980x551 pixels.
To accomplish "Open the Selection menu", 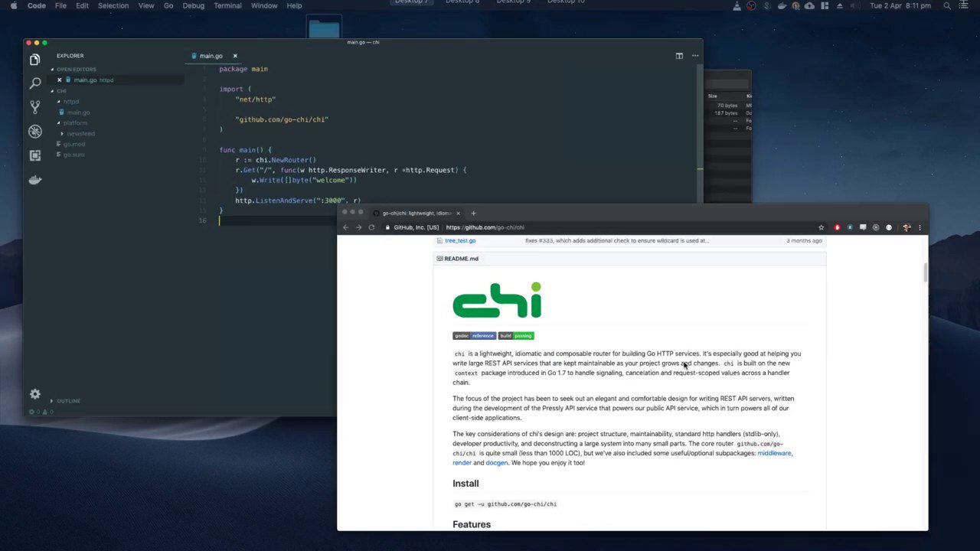I will [x=113, y=5].
